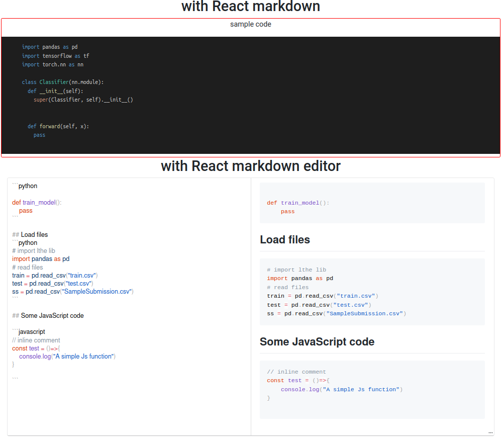Click the 'super(Classifier, self).__init__()' line
The image size is (504, 437).
click(83, 100)
